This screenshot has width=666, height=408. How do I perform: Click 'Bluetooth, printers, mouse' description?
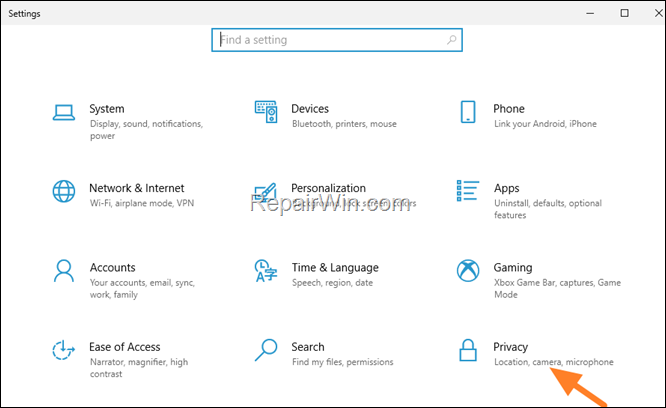344,124
